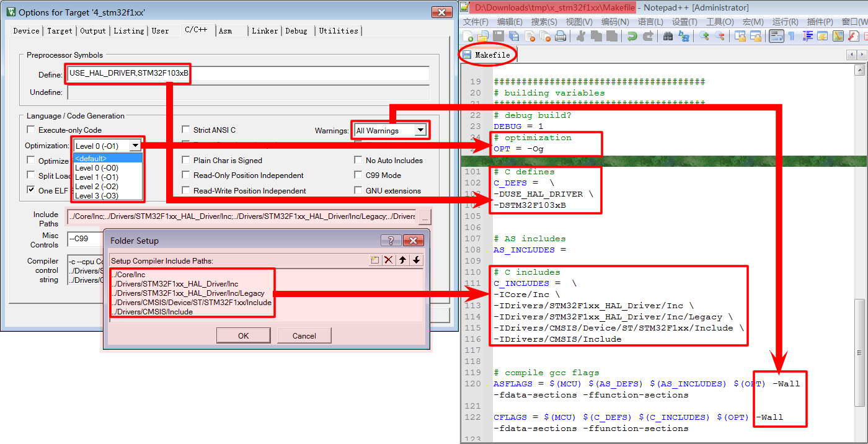Screen dimensions: 868x444
Task: Click Cancel in Folder Setup dialog
Action: [304, 335]
